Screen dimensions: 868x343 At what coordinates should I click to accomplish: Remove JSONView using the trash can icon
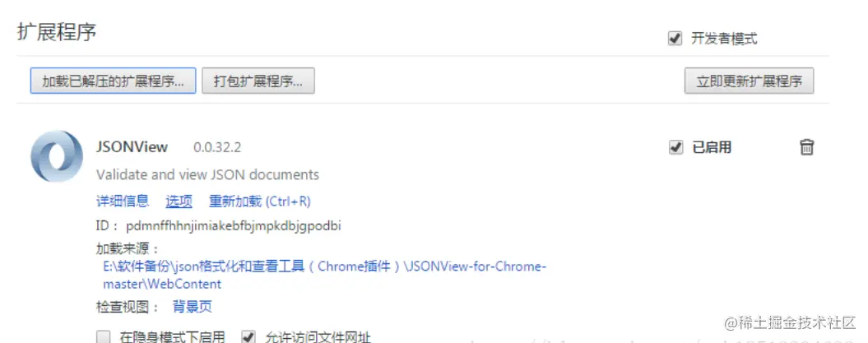pyautogui.click(x=806, y=147)
